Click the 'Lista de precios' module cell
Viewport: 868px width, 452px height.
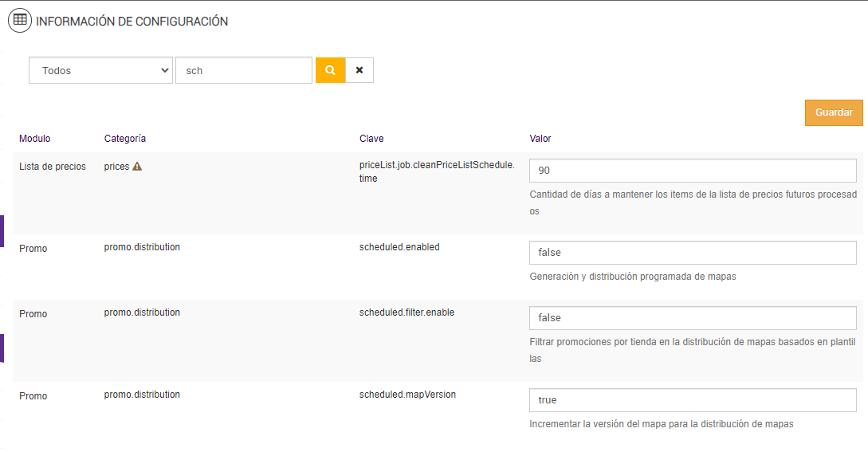pos(53,167)
